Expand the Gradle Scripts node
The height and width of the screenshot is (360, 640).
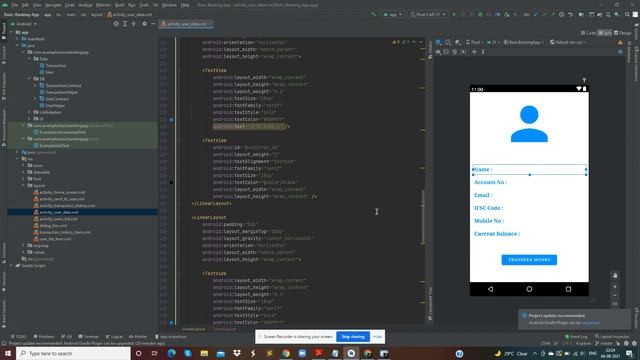pyautogui.click(x=11, y=265)
